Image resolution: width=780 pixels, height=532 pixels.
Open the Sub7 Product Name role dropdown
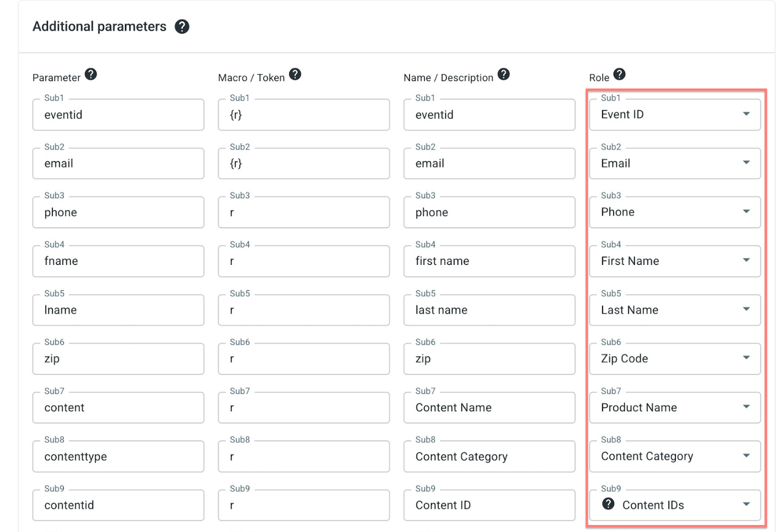pyautogui.click(x=675, y=407)
